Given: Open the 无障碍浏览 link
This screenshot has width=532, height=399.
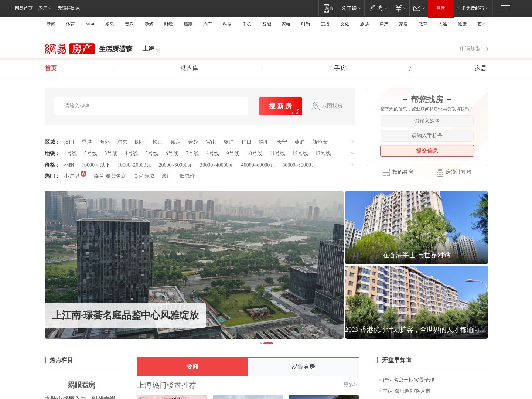Looking at the screenshot, I should (69, 8).
